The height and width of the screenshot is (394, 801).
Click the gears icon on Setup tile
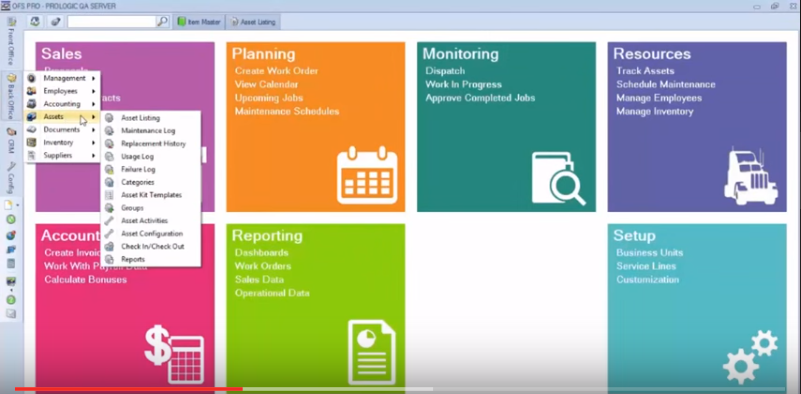(750, 357)
